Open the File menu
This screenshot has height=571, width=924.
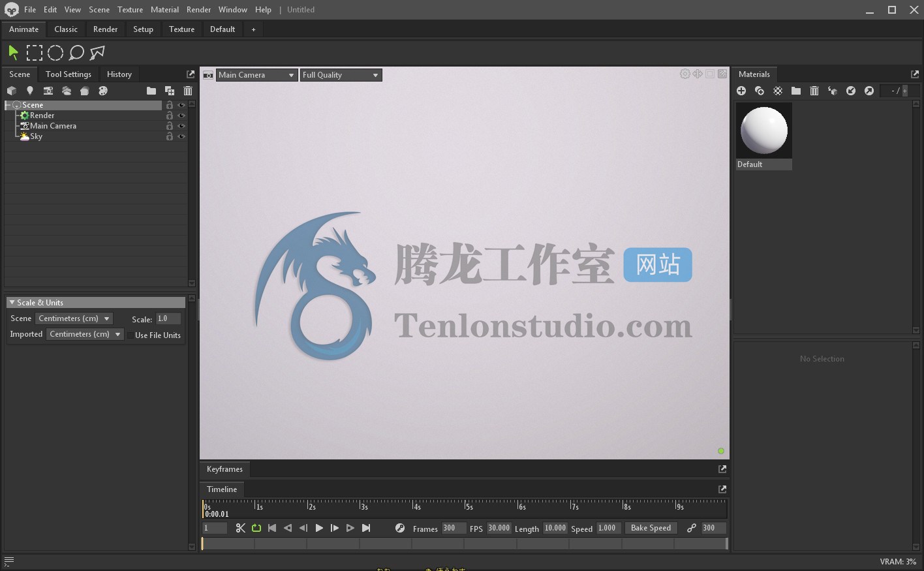(30, 10)
